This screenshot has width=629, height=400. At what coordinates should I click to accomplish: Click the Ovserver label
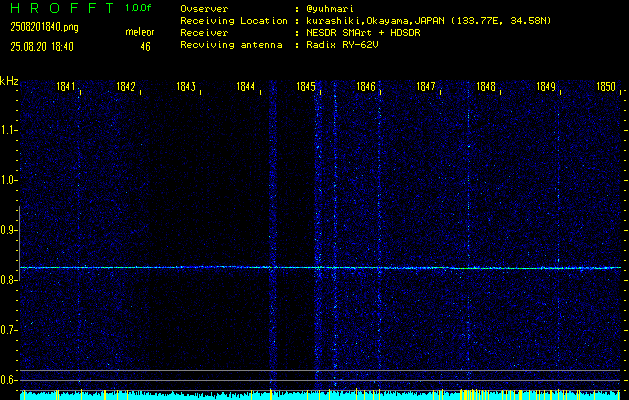tap(204, 9)
